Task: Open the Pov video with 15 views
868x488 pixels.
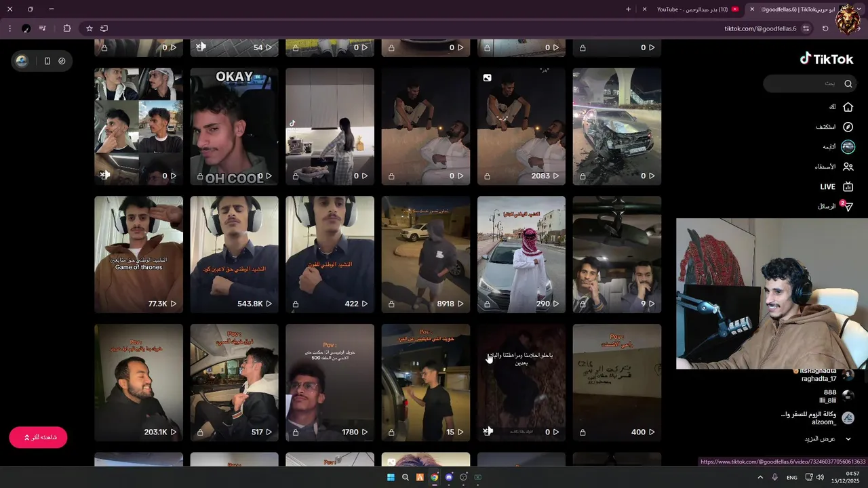Action: [x=425, y=382]
